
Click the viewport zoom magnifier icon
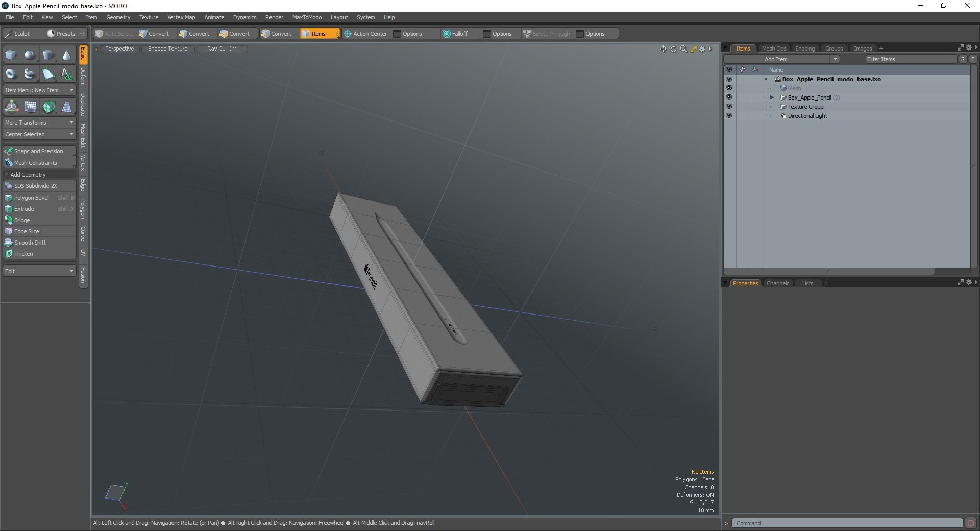683,49
